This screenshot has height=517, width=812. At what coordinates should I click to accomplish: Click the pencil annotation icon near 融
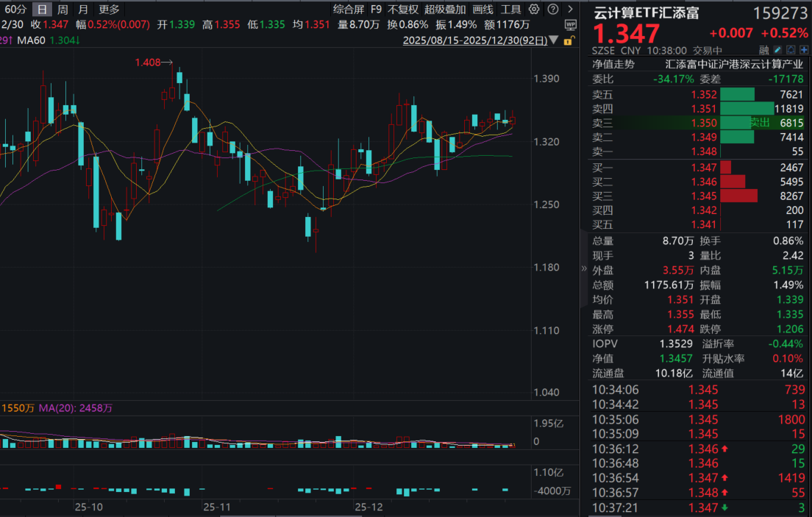pyautogui.click(x=777, y=49)
